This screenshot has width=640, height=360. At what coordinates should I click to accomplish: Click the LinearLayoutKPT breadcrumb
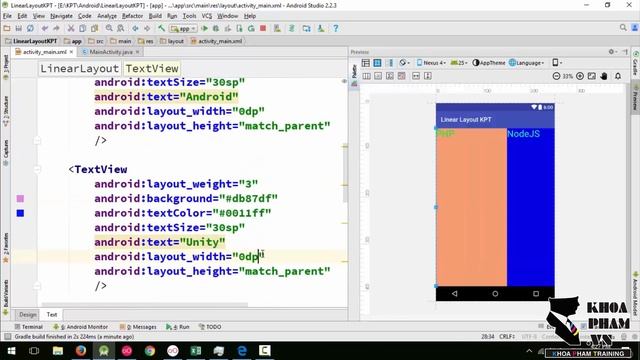pos(31,41)
